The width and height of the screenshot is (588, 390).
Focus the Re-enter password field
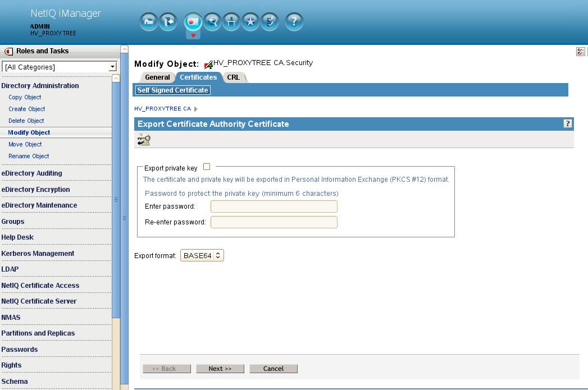click(274, 222)
